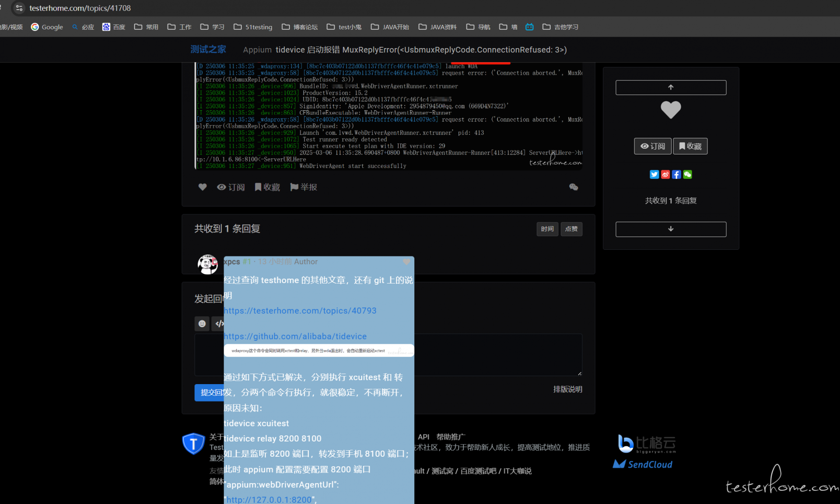Image resolution: width=840 pixels, height=504 pixels.
Task: Click the 共收到 1 条回复 heading
Action: pos(227,229)
